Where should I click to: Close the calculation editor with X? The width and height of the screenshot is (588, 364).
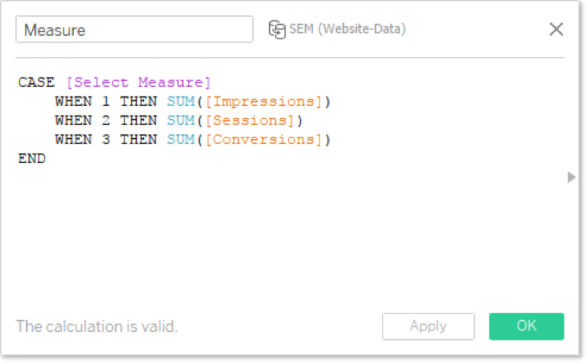pyautogui.click(x=556, y=30)
